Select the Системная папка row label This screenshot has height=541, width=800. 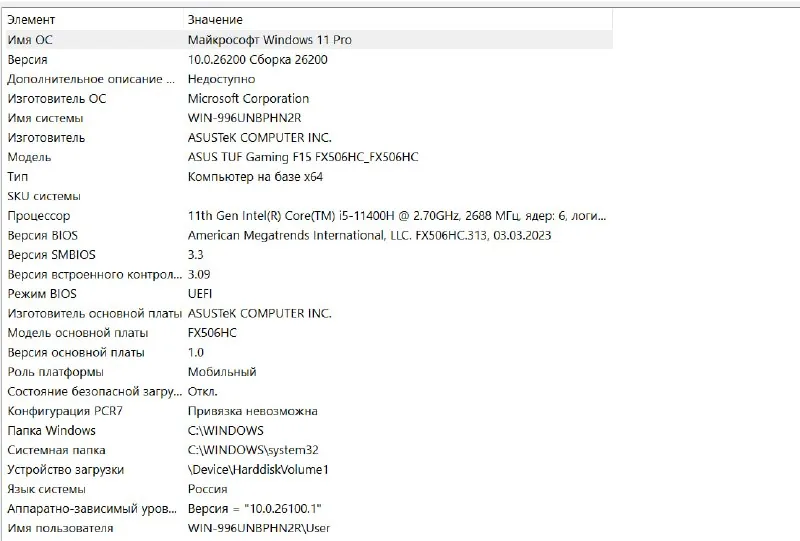[x=56, y=450]
